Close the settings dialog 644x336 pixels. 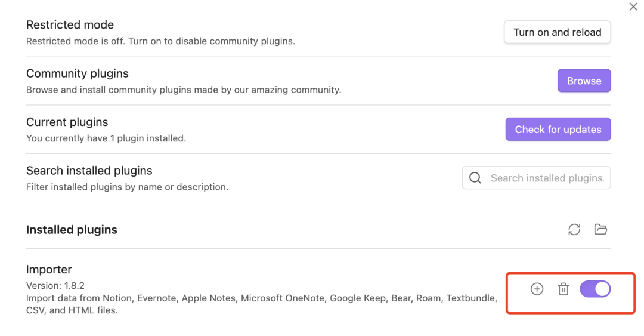pos(633,7)
